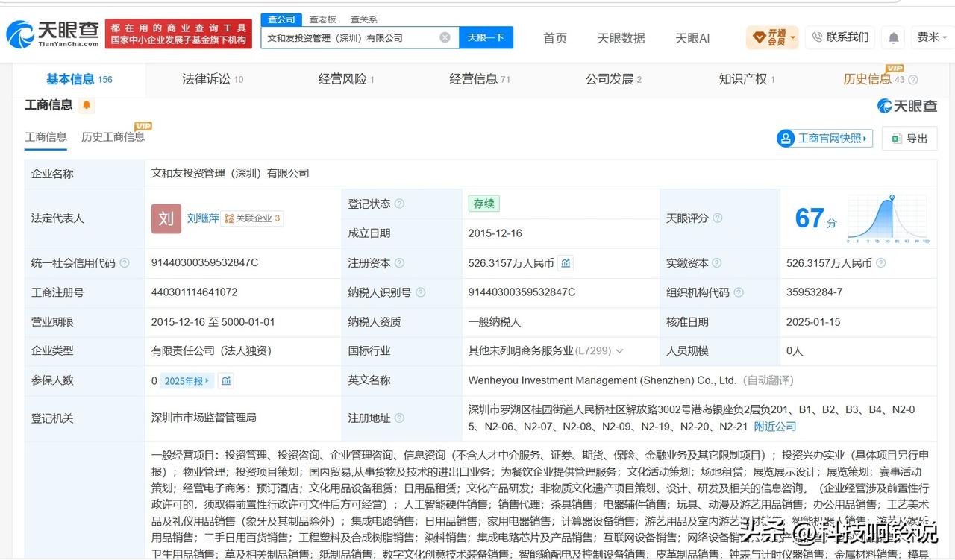The image size is (955, 560).
Task: Open the 知识产权 tab
Action: pos(747,79)
